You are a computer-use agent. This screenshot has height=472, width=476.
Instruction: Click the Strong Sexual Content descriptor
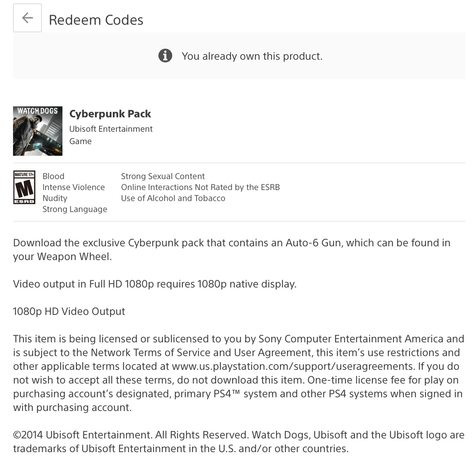pyautogui.click(x=163, y=176)
